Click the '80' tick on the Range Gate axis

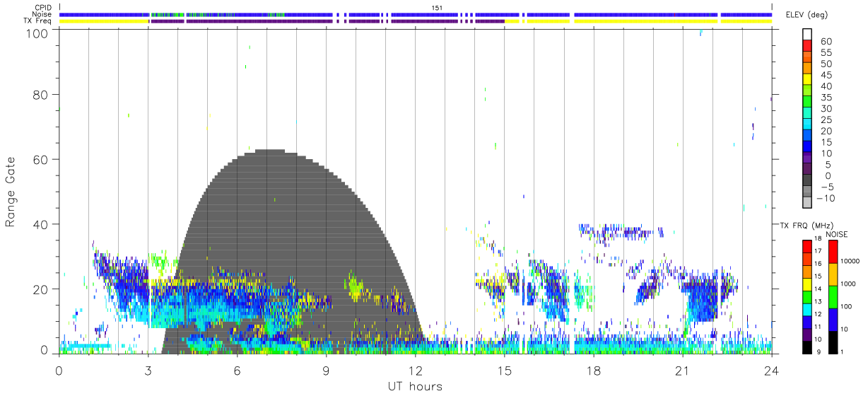(40, 95)
